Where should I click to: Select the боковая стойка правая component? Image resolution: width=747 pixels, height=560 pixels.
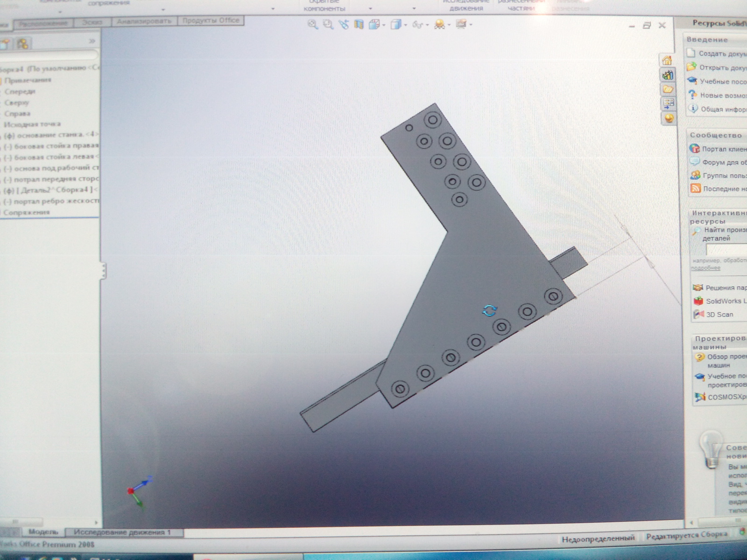point(50,146)
